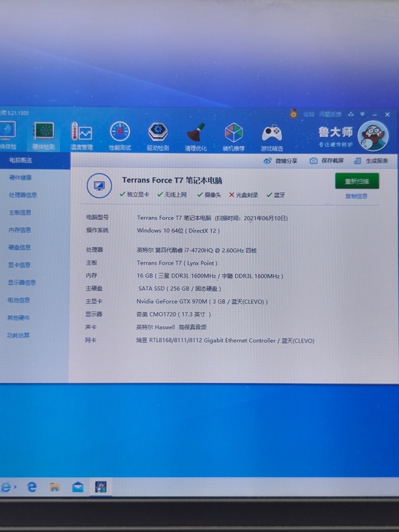This screenshot has width=399, height=532.
Task: Click the Nvidia GeForce GTX 970M value
Action: (x=202, y=301)
